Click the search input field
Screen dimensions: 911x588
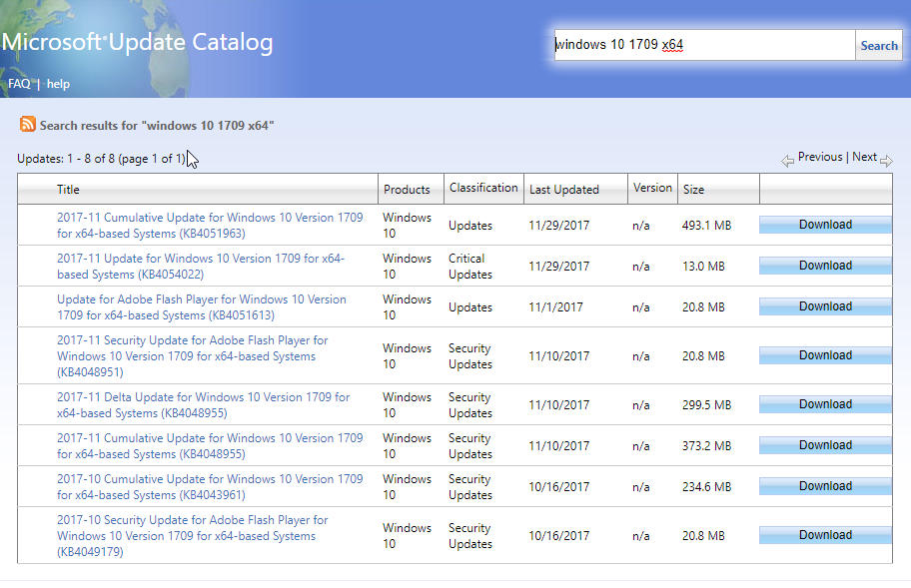[x=704, y=45]
